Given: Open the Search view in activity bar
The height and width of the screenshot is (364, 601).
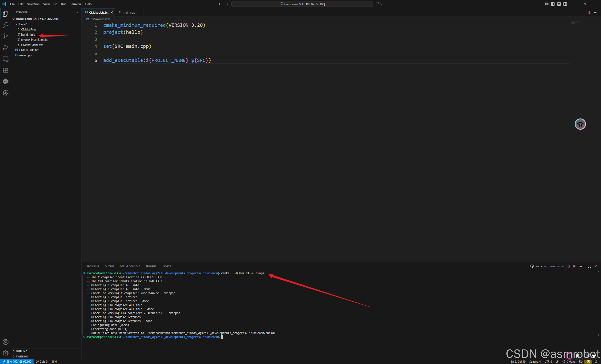Looking at the screenshot, I should coord(6,25).
